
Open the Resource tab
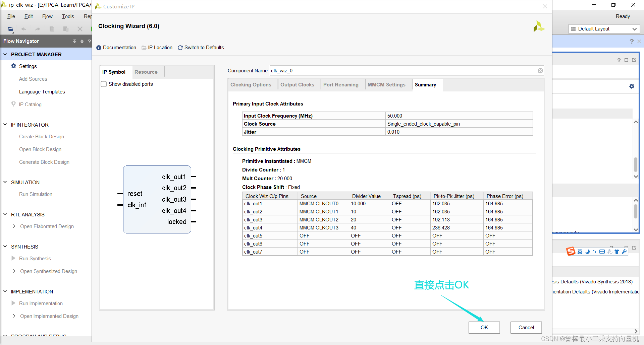click(146, 72)
